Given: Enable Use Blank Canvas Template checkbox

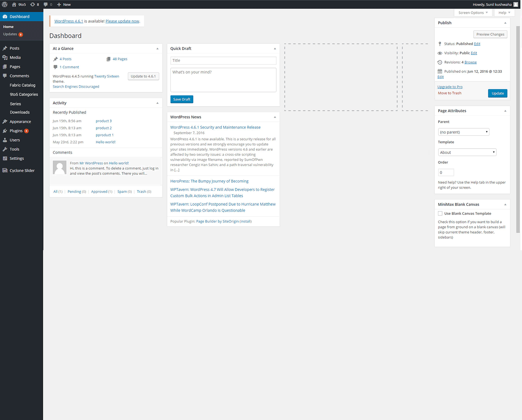Looking at the screenshot, I should coord(440,213).
